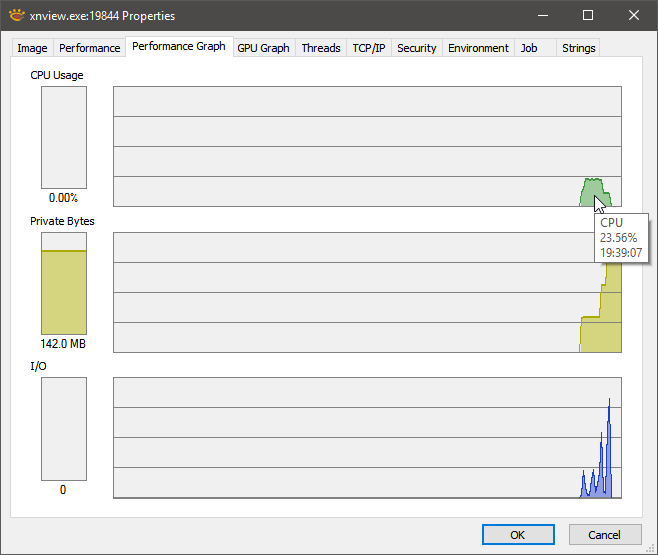Open the Performance tab
Image resolution: width=658 pixels, height=555 pixels.
pos(89,48)
